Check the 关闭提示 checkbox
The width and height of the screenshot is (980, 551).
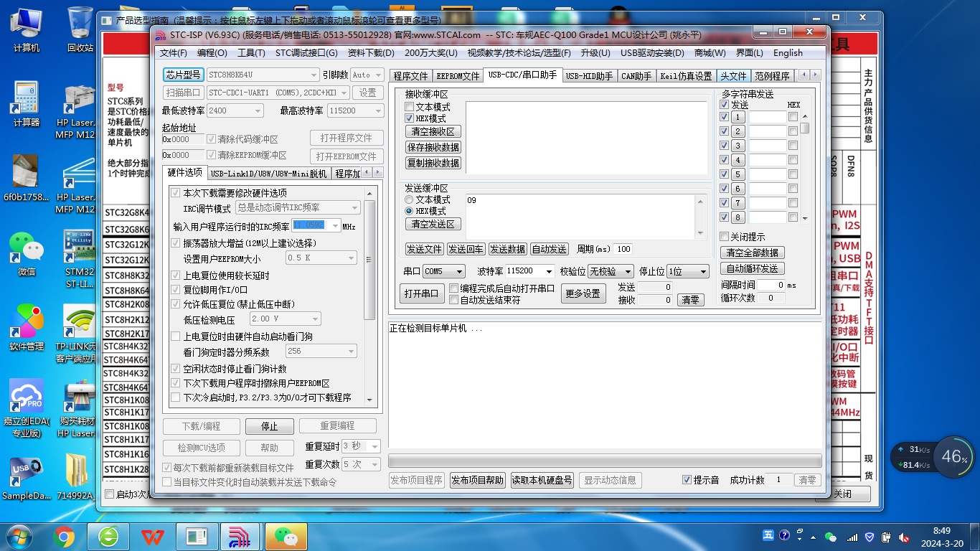pyautogui.click(x=724, y=237)
